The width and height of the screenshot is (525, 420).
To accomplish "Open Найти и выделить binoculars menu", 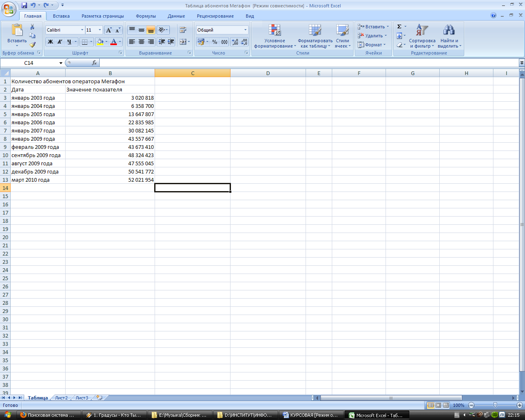I will (x=450, y=36).
